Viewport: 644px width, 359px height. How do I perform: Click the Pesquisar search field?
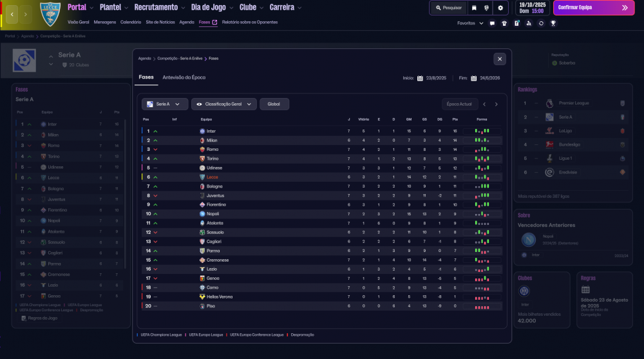(x=448, y=8)
